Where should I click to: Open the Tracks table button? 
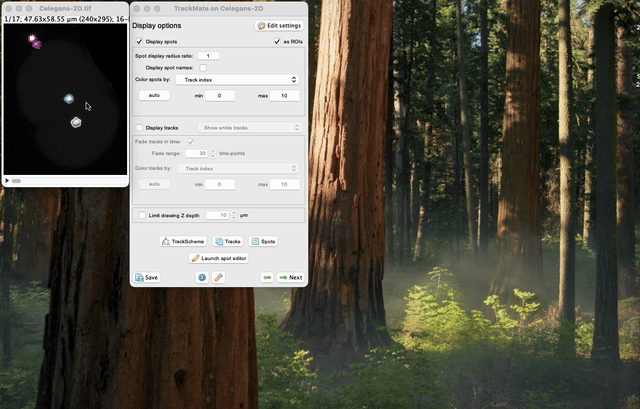228,241
